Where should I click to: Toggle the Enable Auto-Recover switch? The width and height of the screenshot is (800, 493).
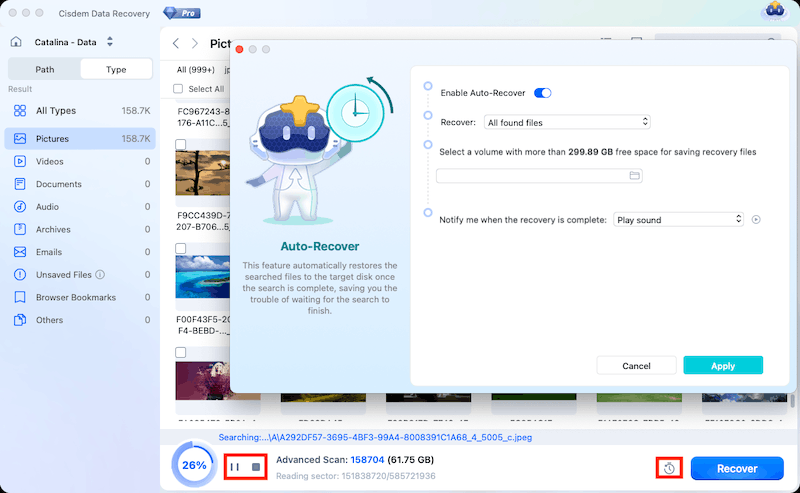(542, 93)
